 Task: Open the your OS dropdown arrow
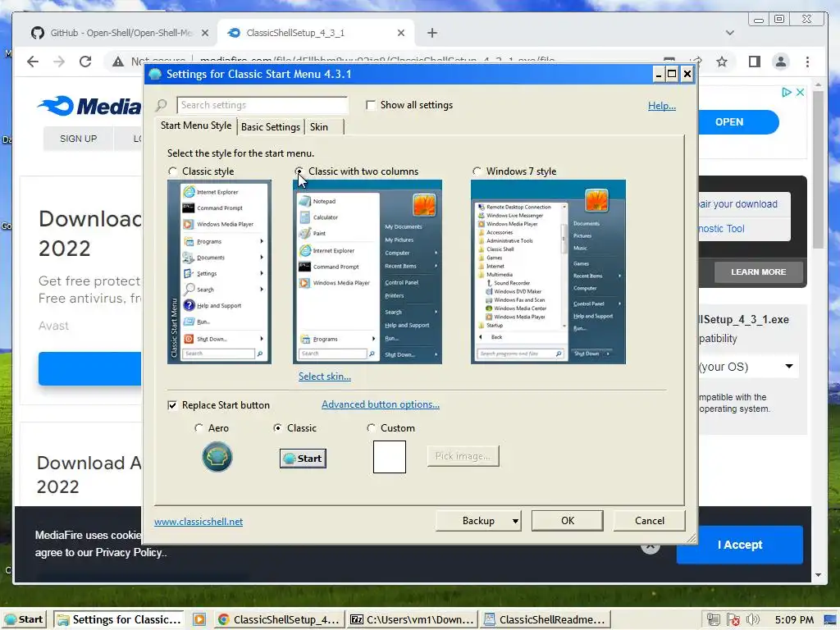[x=789, y=367]
